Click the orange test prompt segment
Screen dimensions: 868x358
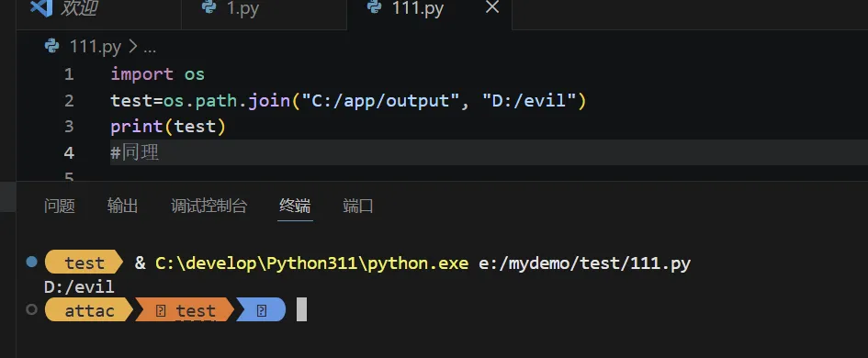pos(185,310)
